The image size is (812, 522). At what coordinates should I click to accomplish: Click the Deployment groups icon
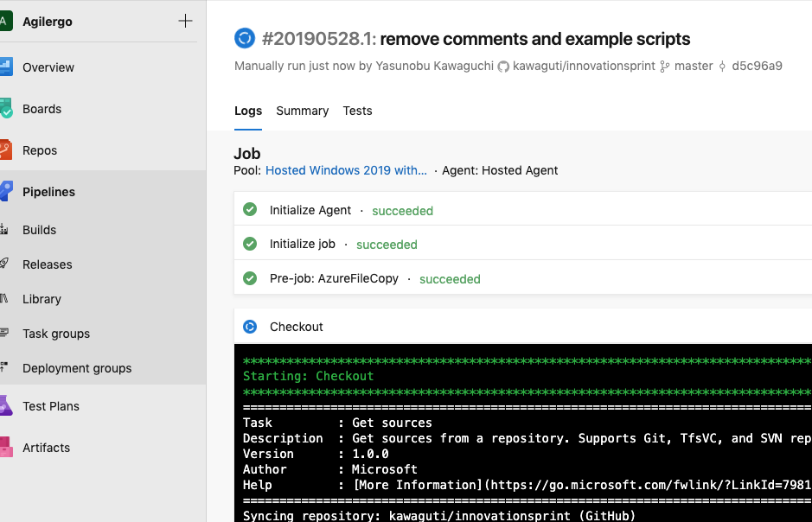pyautogui.click(x=4, y=366)
